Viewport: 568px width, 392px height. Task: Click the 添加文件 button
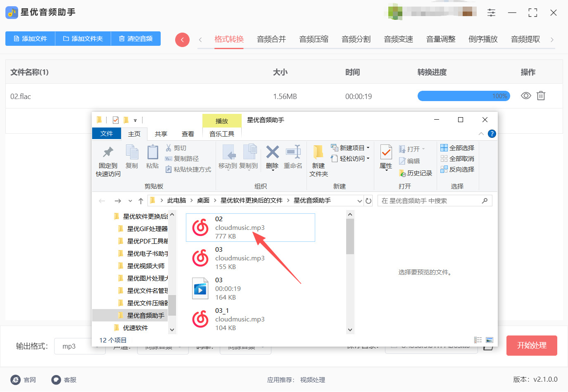coord(30,38)
